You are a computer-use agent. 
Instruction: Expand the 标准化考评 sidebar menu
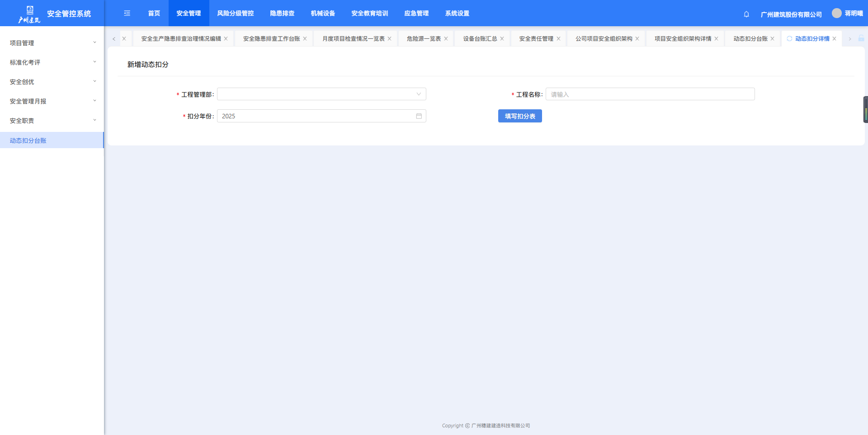coord(52,62)
